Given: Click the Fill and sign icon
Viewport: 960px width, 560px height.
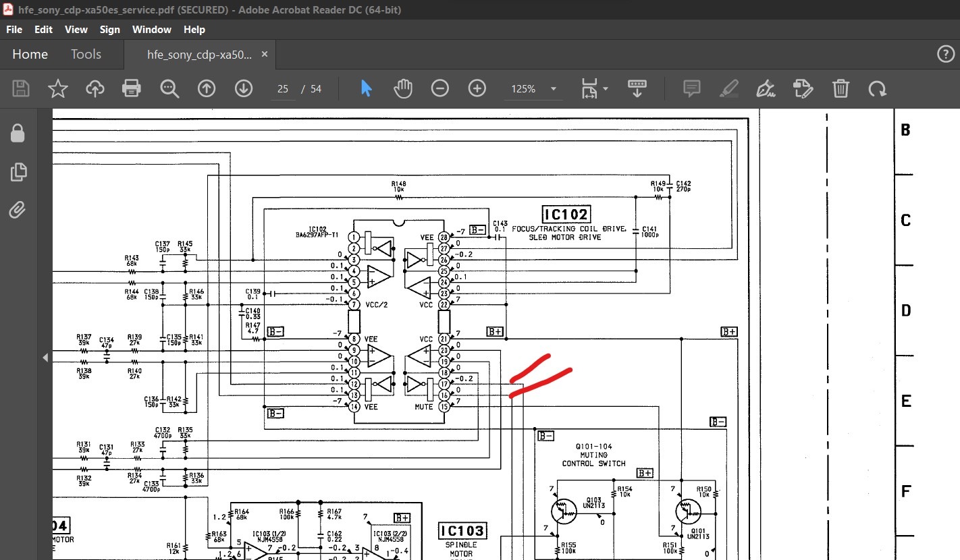Looking at the screenshot, I should coord(803,88).
